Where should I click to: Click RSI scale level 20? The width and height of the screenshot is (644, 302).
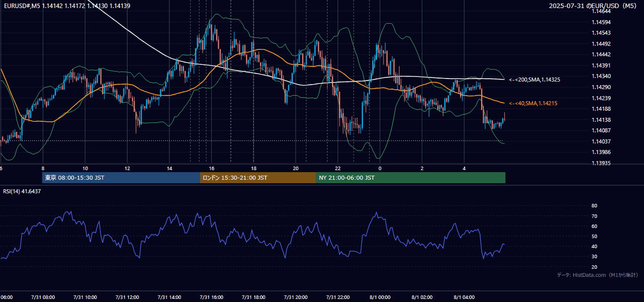[594, 267]
